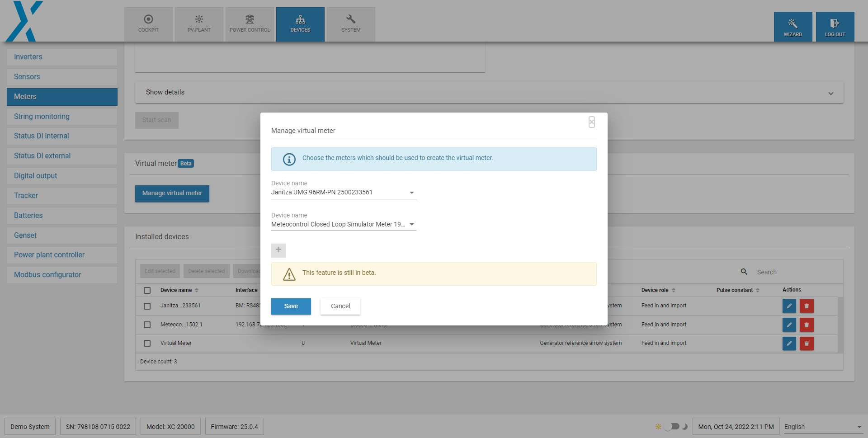Open the Janitza UMG device name dropdown
This screenshot has width=868, height=438.
(x=344, y=193)
